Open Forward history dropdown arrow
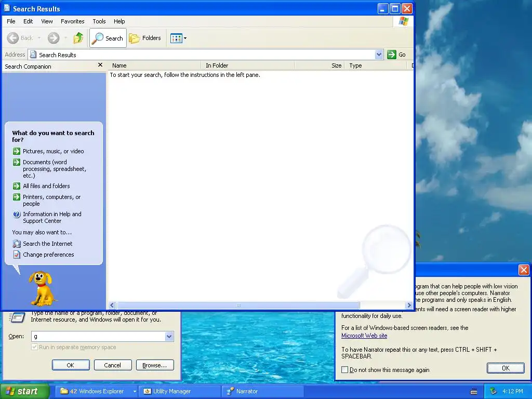The image size is (532, 399). [x=65, y=38]
